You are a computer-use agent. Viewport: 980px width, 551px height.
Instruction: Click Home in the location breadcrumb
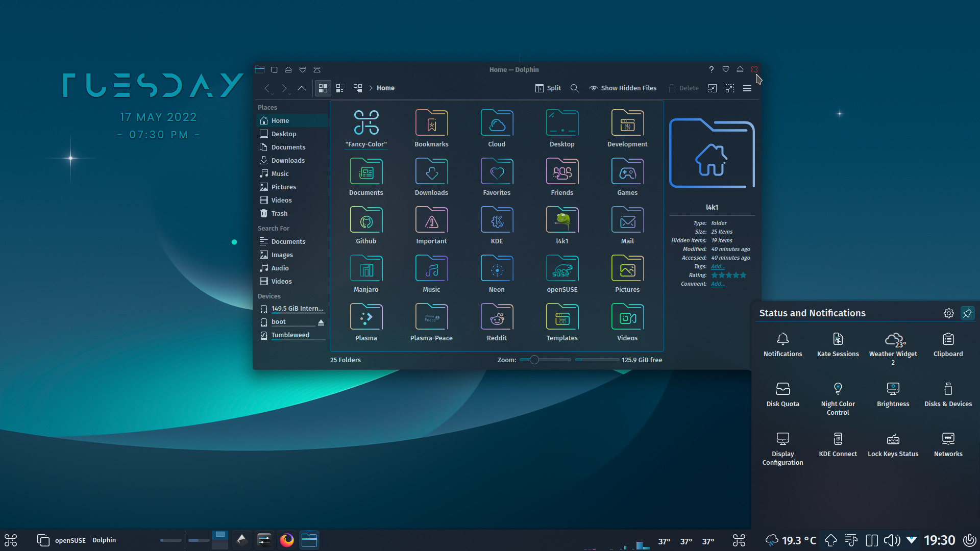(x=385, y=88)
